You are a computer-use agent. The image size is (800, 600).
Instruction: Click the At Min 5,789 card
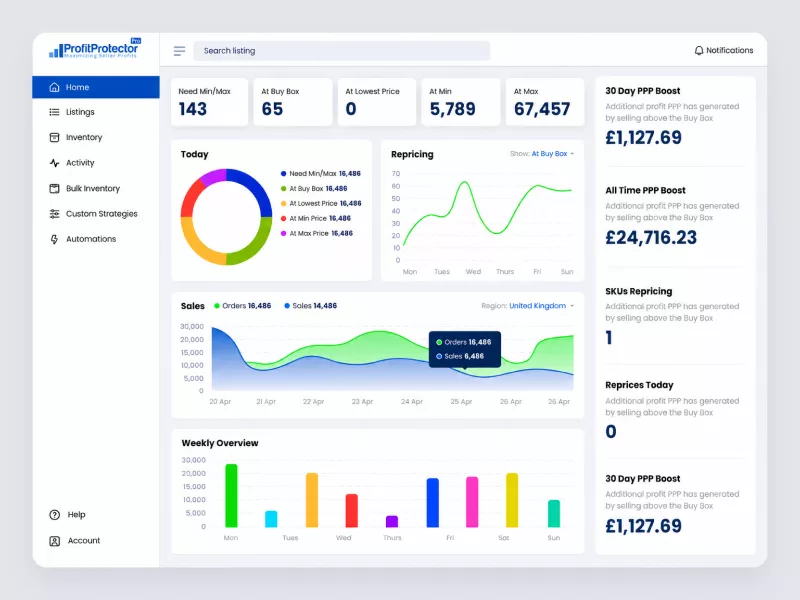[x=461, y=102]
